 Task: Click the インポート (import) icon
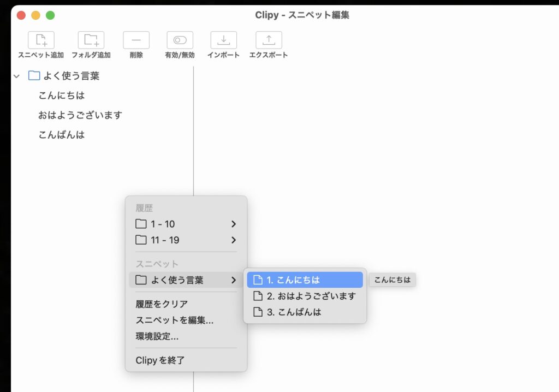point(223,40)
